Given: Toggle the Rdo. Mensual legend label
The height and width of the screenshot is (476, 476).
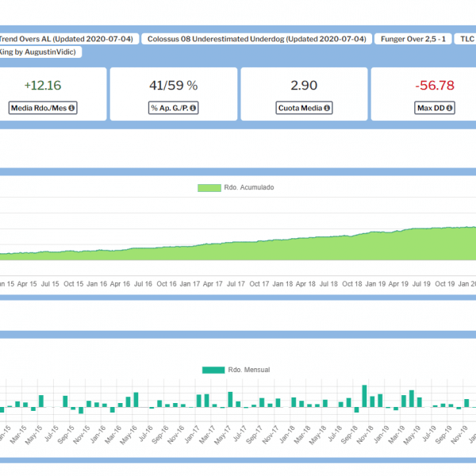Looking at the screenshot, I should [249, 370].
